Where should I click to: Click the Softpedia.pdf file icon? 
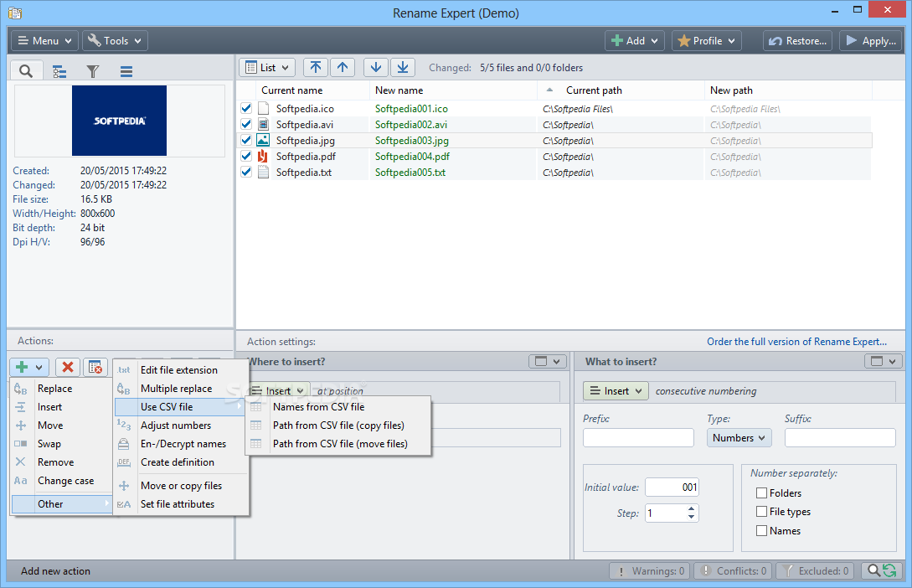tap(263, 156)
